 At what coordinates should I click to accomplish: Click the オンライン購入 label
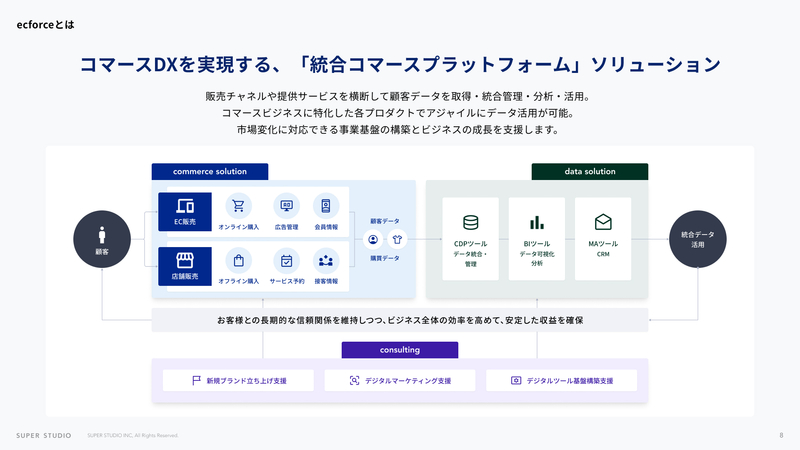tap(238, 227)
